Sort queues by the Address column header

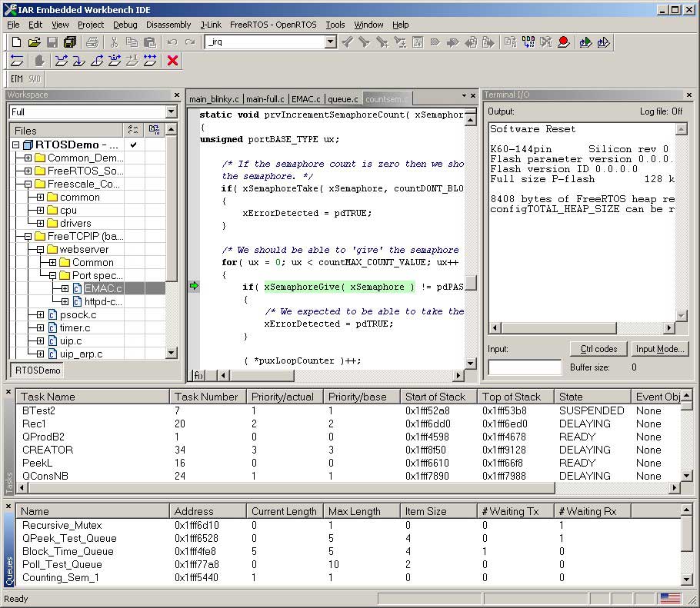point(208,511)
